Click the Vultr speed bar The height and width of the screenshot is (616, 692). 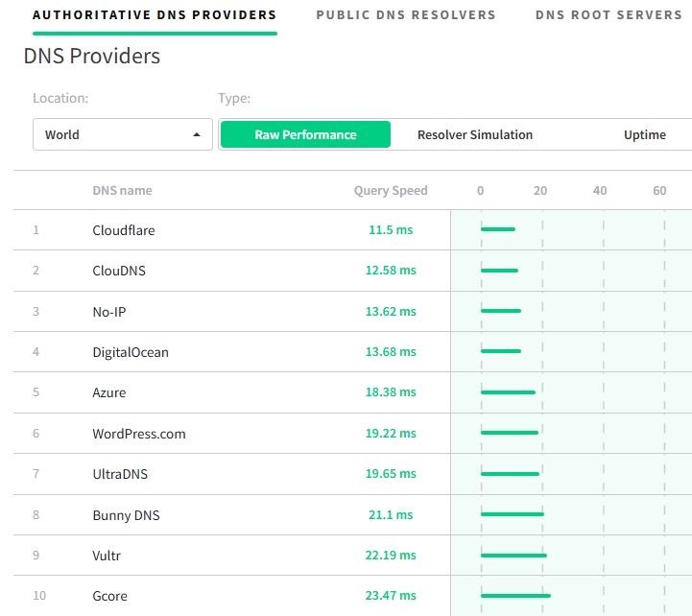(x=513, y=556)
